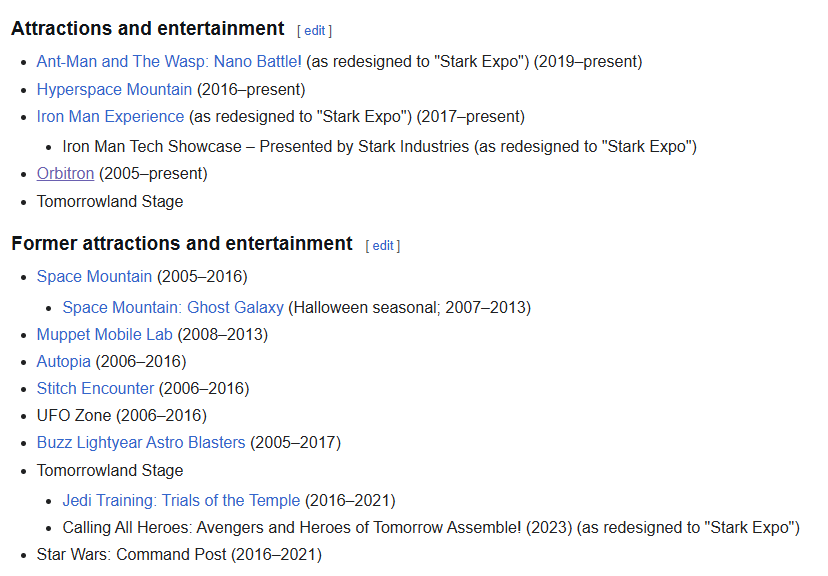
Task: Click Tomorrowland Stage under current attractions
Action: [x=110, y=201]
